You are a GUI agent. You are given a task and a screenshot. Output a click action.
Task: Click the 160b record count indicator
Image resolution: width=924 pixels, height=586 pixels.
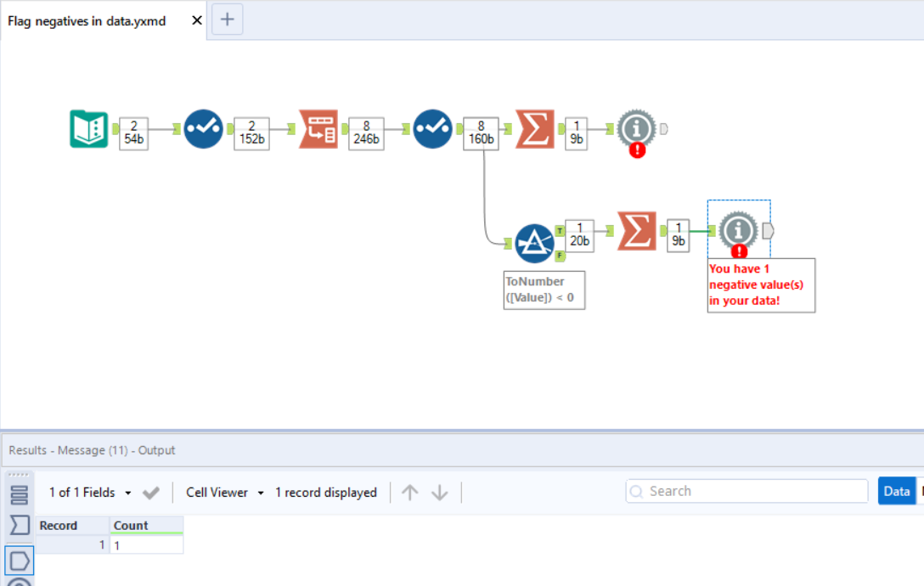(482, 132)
